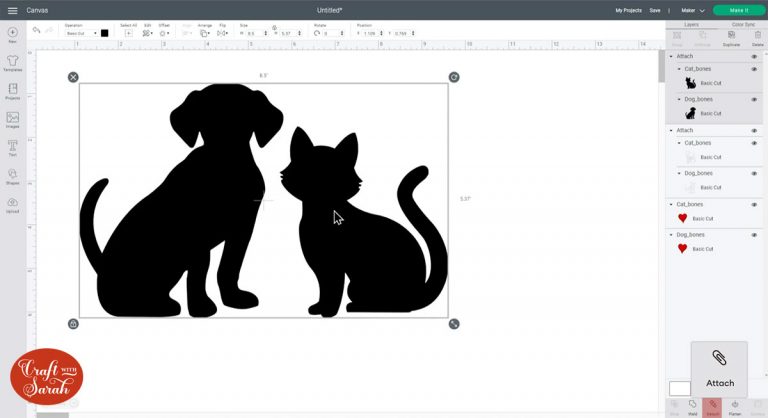The image size is (768, 418).
Task: Toggle visibility of the red heart Cat_bones layer
Action: click(x=754, y=204)
